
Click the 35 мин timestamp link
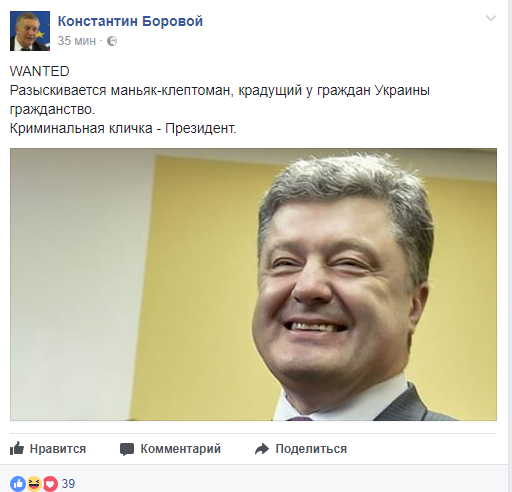[77, 41]
